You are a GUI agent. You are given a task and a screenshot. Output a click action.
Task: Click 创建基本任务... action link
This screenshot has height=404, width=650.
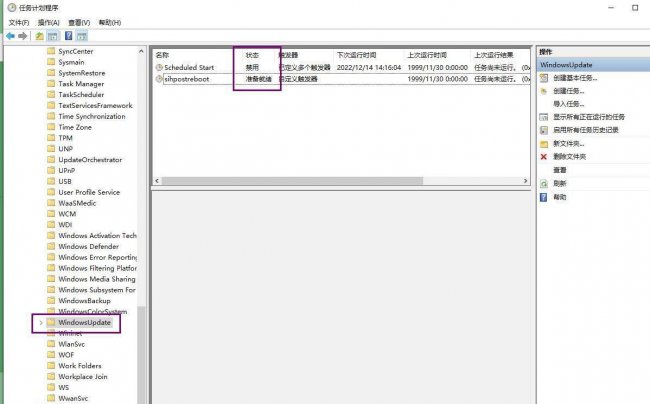[575, 78]
